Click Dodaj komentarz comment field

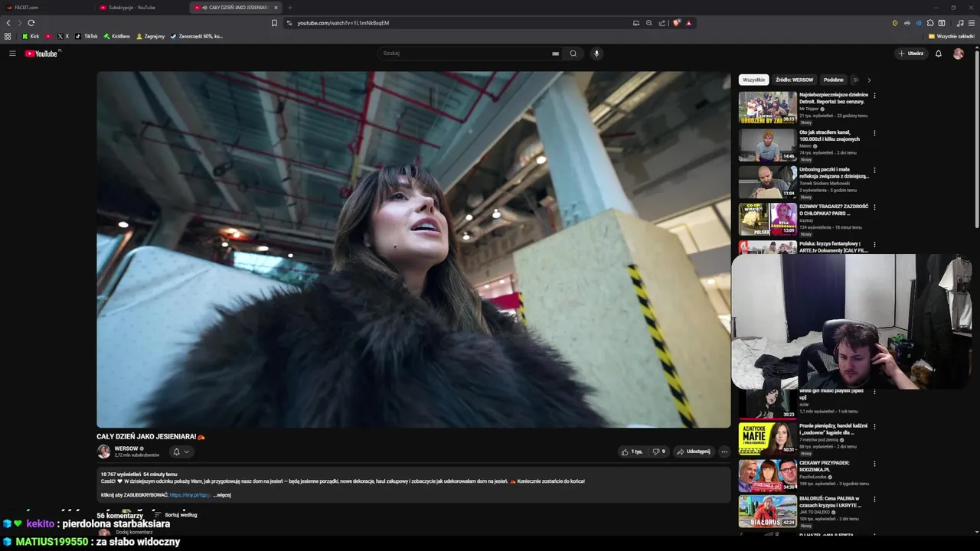pos(134,532)
